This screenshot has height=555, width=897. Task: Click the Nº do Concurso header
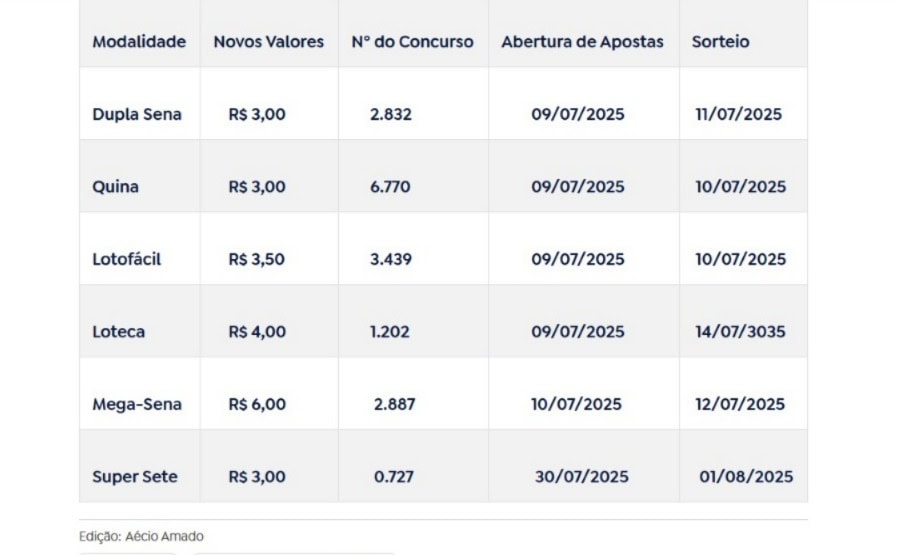(x=412, y=42)
